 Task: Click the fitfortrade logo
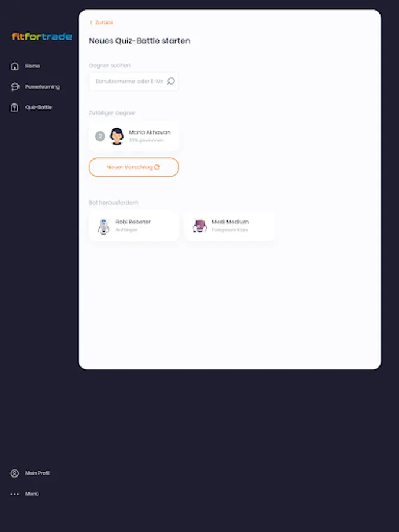point(42,36)
